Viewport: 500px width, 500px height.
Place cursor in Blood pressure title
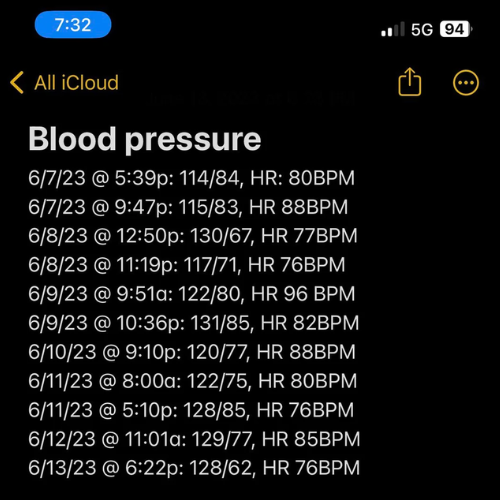(x=145, y=139)
